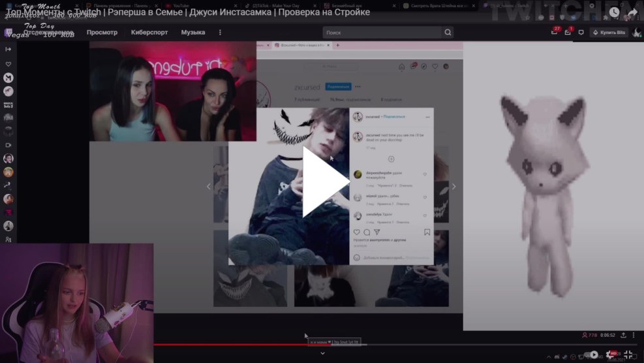The image size is (644, 363).
Task: Open the Instagram activity heart icon in header
Action: [x=435, y=67]
